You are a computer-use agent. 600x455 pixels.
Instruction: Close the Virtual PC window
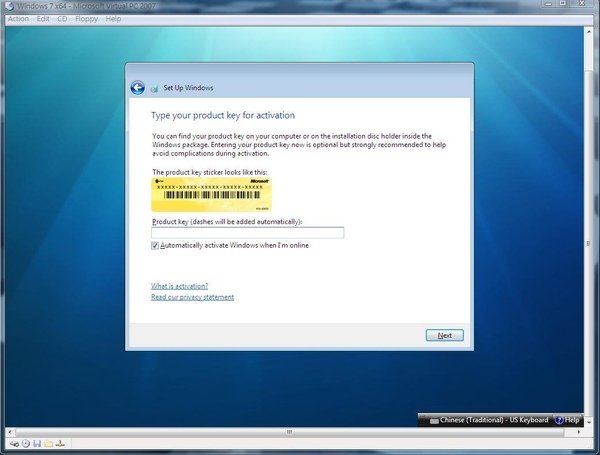(x=583, y=3)
